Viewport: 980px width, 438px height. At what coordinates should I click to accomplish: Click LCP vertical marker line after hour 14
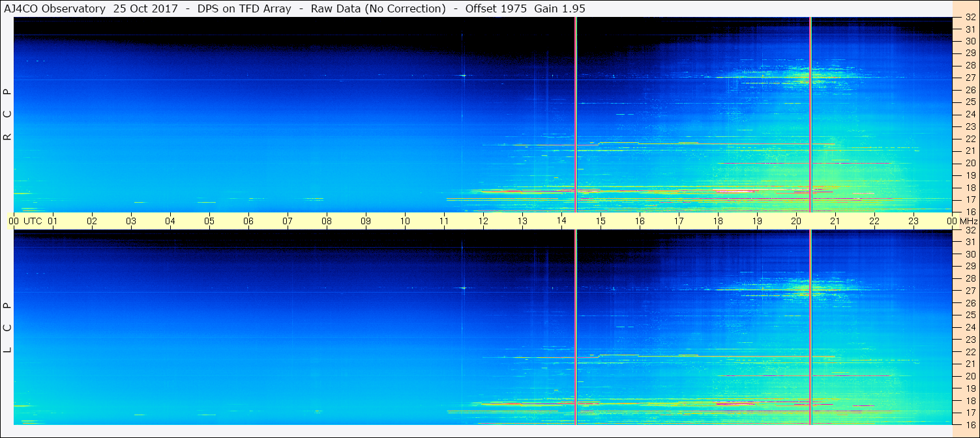[576, 327]
